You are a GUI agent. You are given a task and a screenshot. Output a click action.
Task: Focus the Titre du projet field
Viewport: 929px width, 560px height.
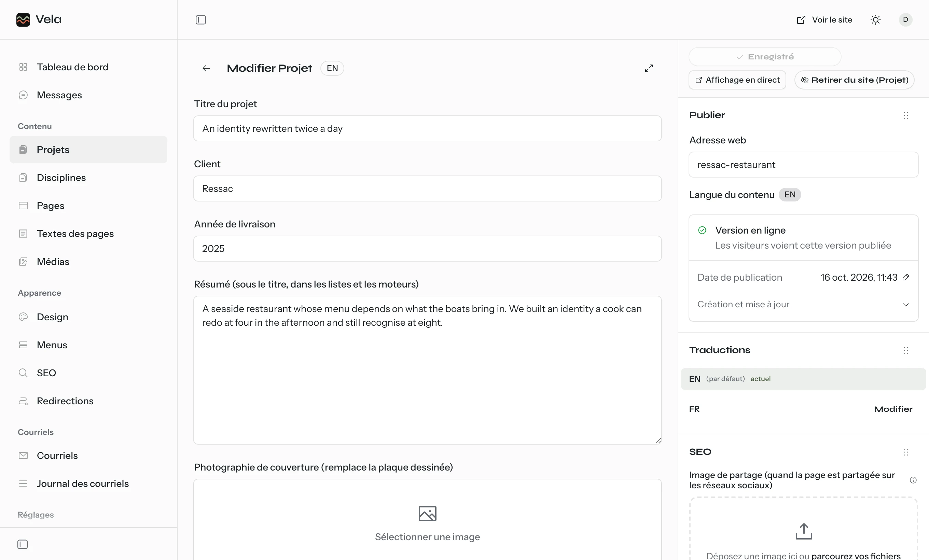[427, 128]
